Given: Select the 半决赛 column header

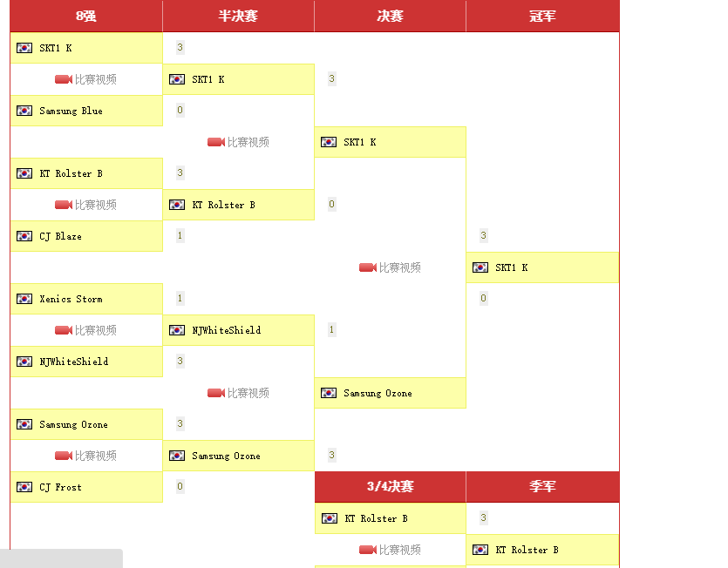Looking at the screenshot, I should (238, 17).
